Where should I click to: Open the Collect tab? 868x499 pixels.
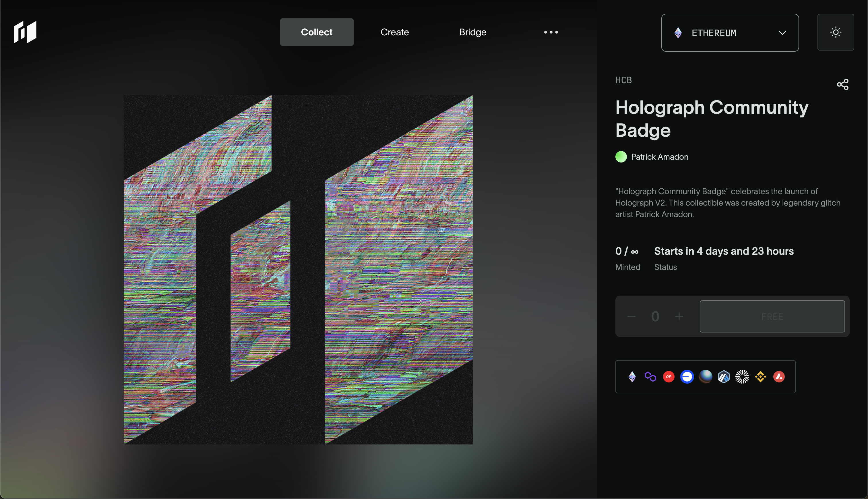tap(317, 32)
